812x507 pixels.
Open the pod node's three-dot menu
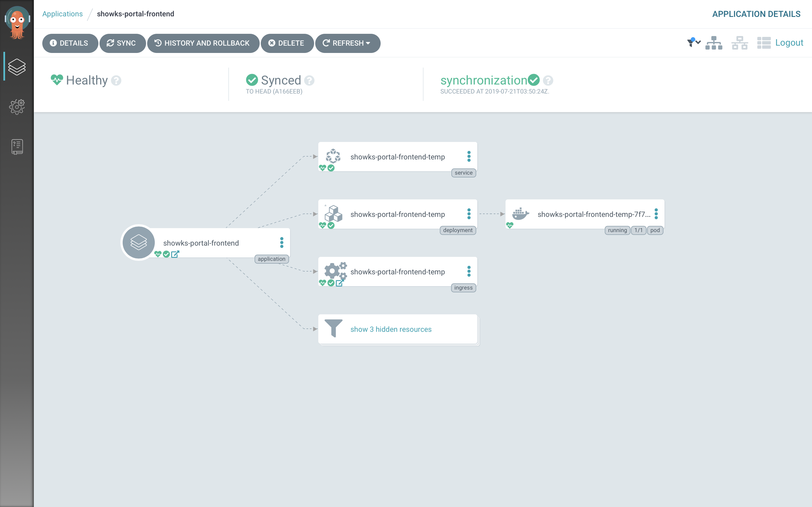point(656,214)
